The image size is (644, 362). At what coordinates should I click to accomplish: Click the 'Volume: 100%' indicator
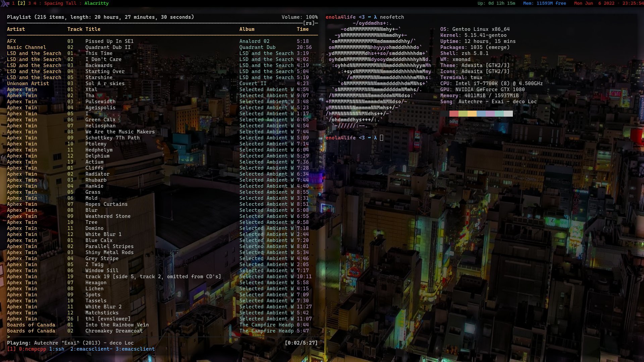click(x=300, y=17)
